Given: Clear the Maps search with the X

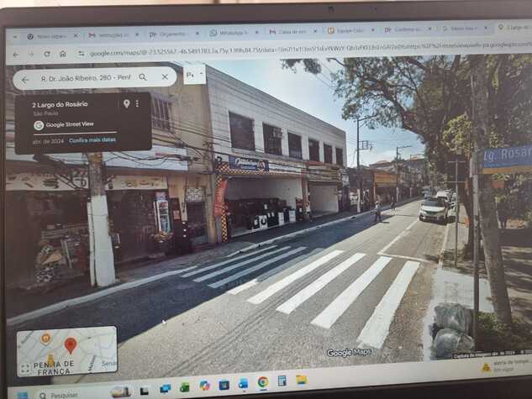Looking at the screenshot, I should [165, 77].
